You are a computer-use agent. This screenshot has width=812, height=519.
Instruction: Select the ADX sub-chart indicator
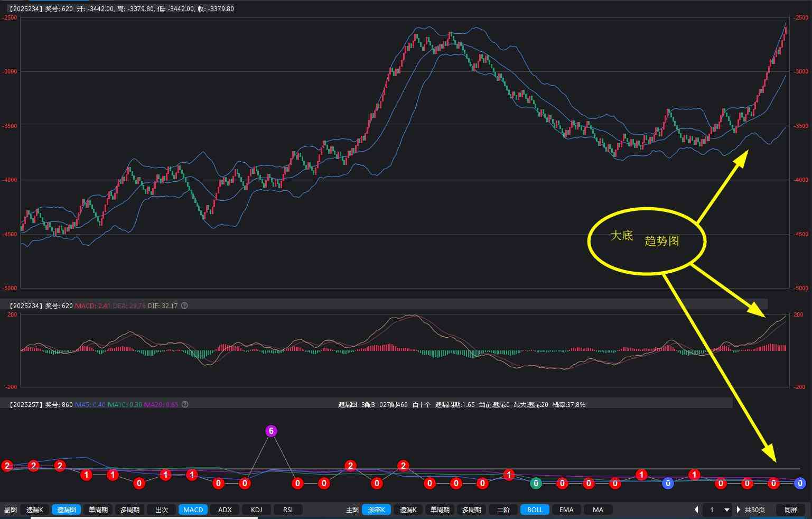tap(225, 509)
